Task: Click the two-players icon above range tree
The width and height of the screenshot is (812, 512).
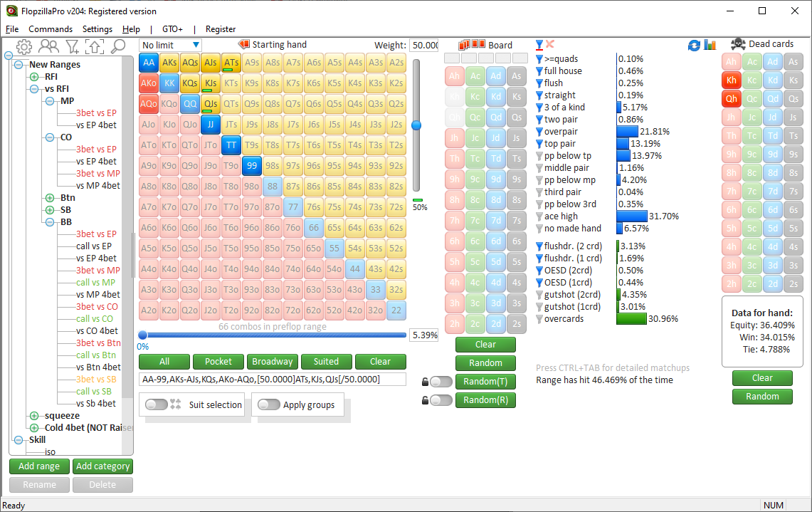Action: point(48,47)
